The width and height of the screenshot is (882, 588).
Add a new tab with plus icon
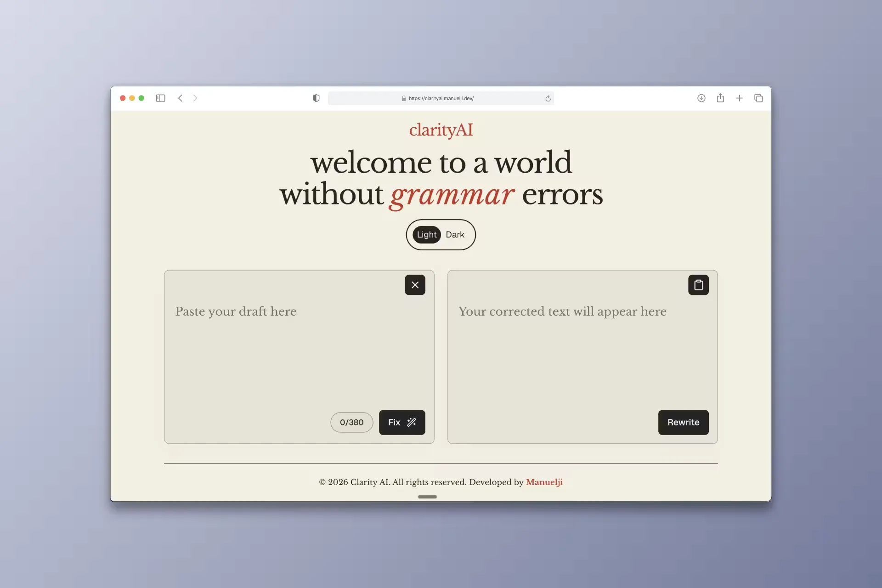tap(740, 98)
